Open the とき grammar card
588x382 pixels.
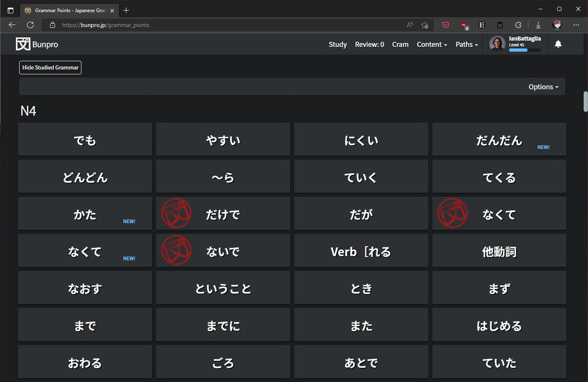(x=361, y=288)
